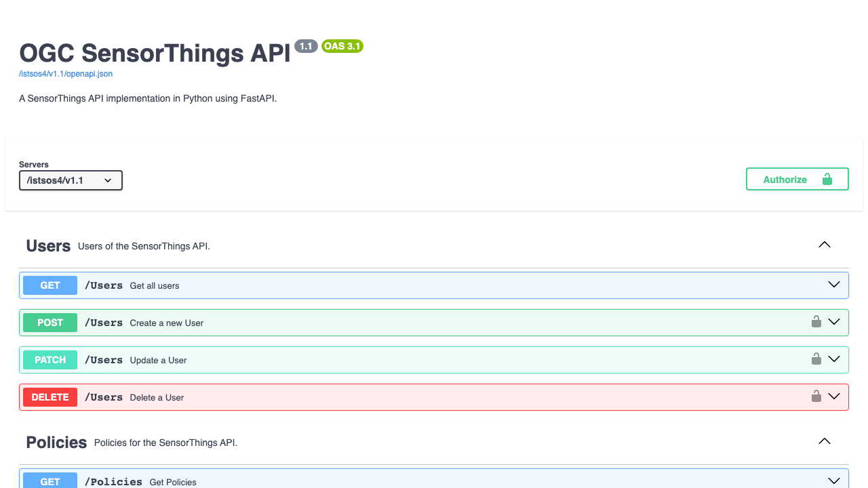Click 'Users of the SensorThings API.' text
The image size is (868, 488).
[x=144, y=246]
